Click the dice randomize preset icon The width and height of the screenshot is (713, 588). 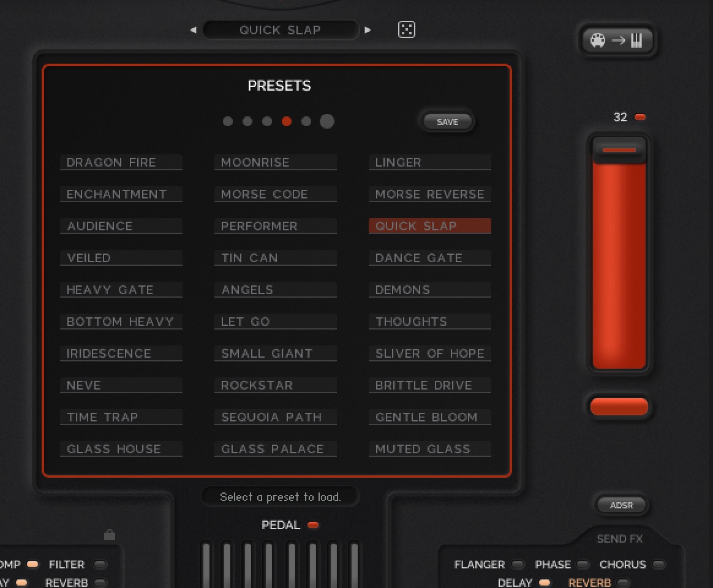pos(407,29)
